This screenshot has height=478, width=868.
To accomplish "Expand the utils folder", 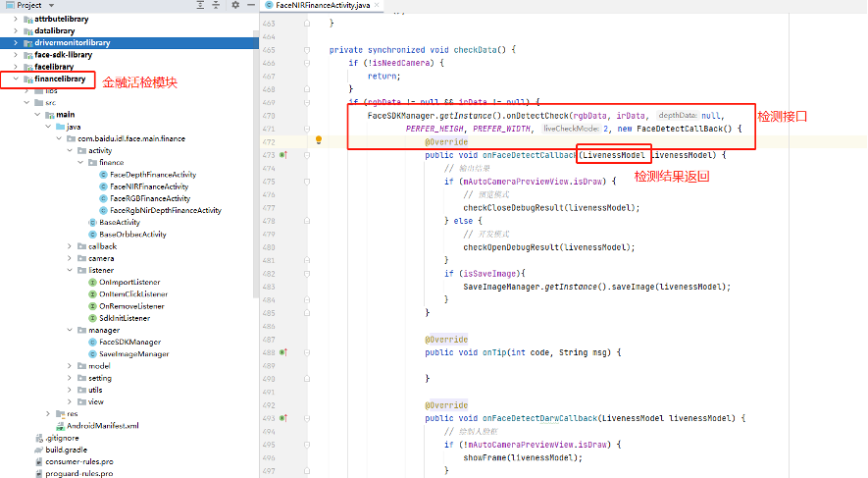I will [x=70, y=390].
